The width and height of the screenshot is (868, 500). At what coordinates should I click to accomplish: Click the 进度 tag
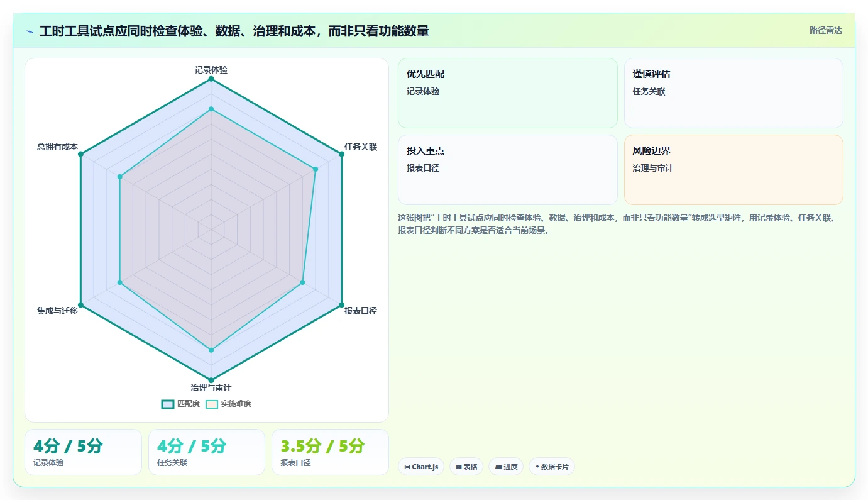506,467
